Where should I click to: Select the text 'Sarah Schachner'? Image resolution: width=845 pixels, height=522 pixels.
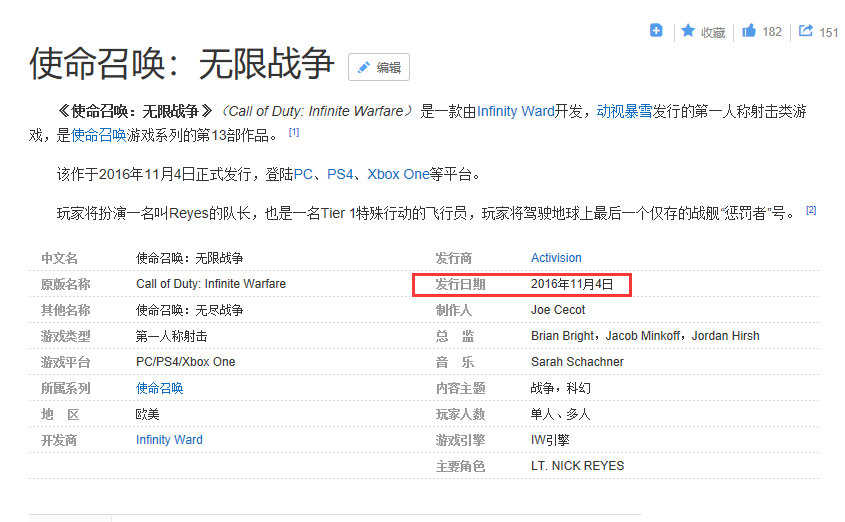[577, 362]
